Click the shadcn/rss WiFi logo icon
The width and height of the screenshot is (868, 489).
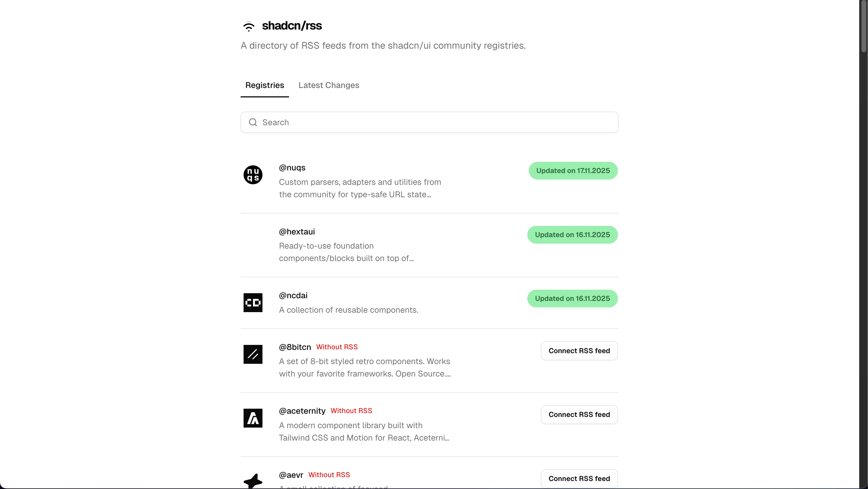[249, 26]
